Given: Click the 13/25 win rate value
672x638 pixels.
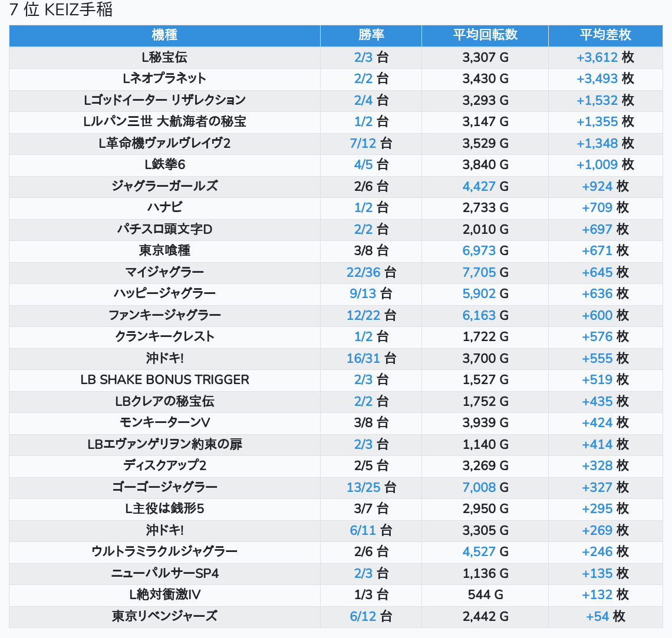Looking at the screenshot, I should 363,487.
